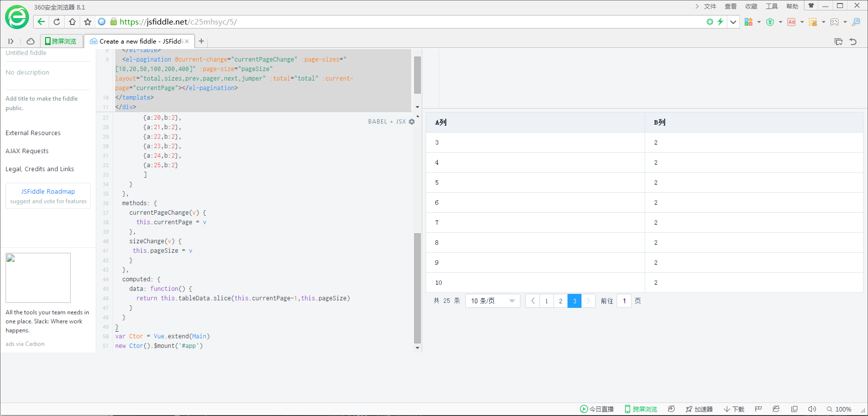This screenshot has height=416, width=868.
Task: Go to pagination page 2
Action: point(560,301)
